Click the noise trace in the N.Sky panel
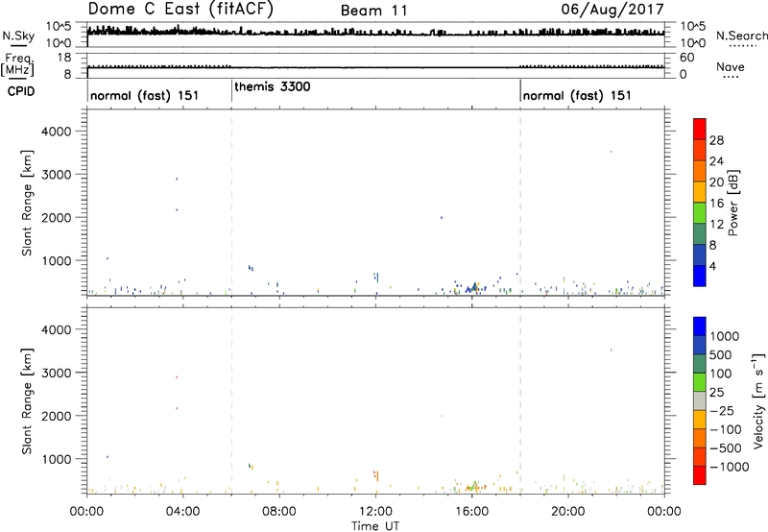 coord(375,33)
